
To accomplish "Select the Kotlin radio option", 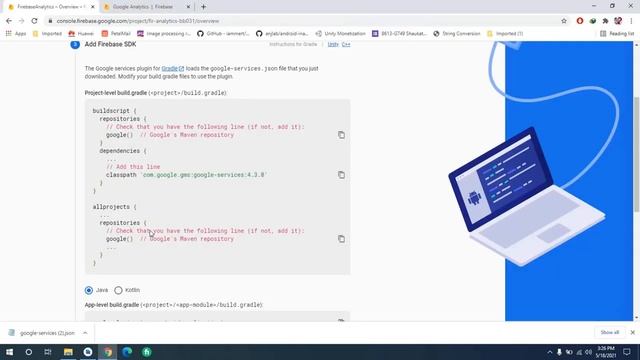I will pos(118,290).
